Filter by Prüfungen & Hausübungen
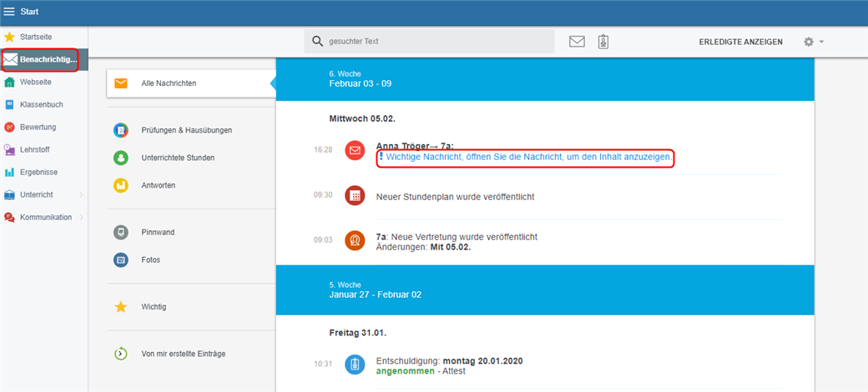The width and height of the screenshot is (868, 392). point(191,130)
